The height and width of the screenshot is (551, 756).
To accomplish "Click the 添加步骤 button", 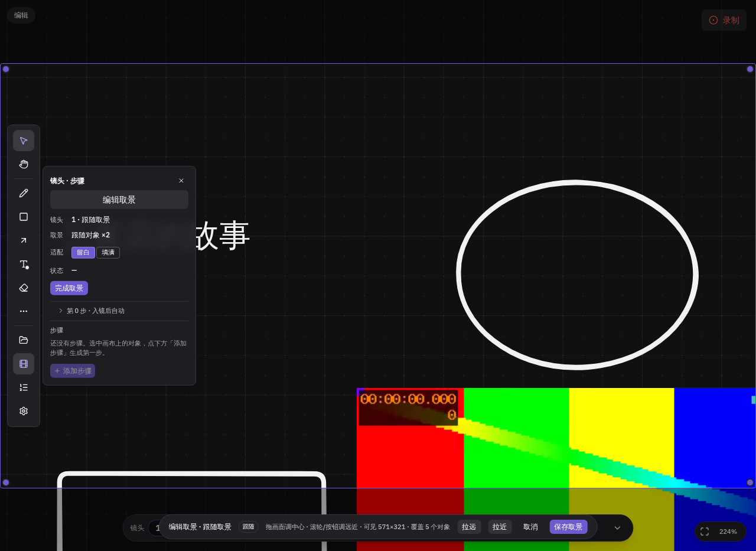I will 73,371.
